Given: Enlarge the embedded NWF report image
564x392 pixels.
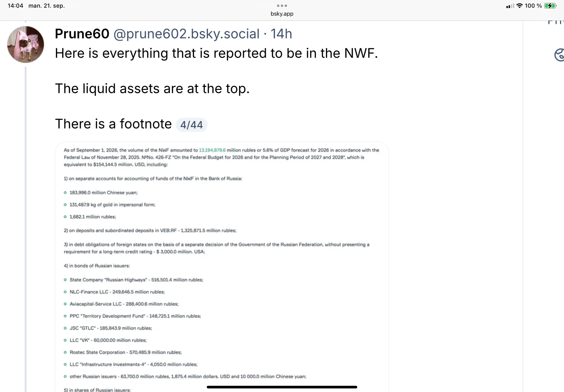Looking at the screenshot, I should pyautogui.click(x=222, y=267).
